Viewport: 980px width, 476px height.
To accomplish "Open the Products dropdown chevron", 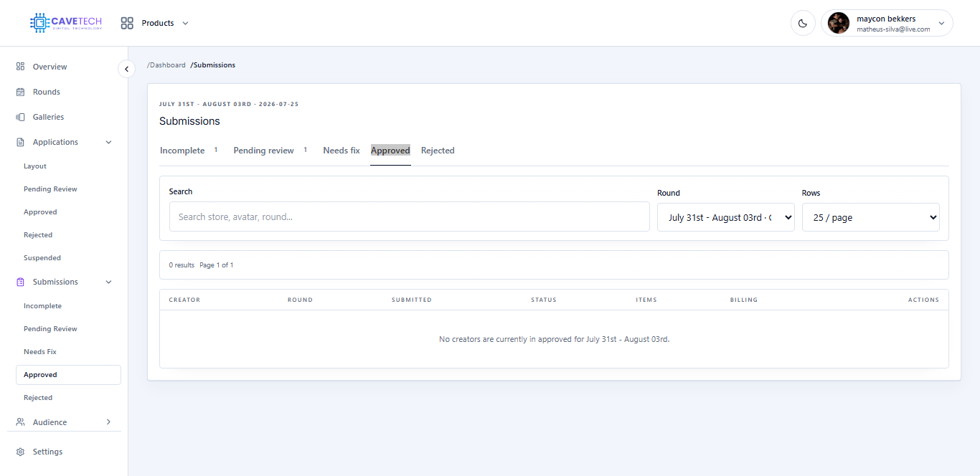I will [185, 23].
